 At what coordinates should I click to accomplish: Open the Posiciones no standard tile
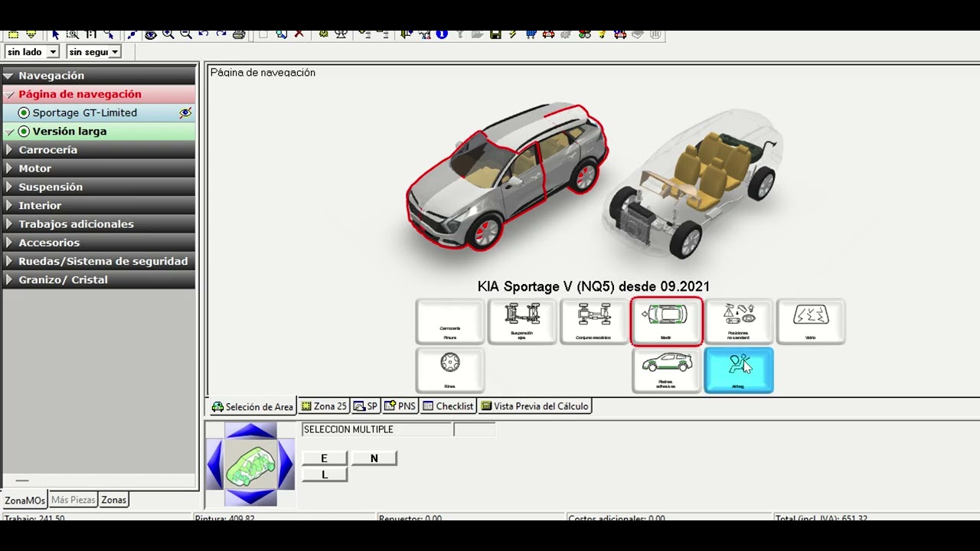(x=739, y=321)
